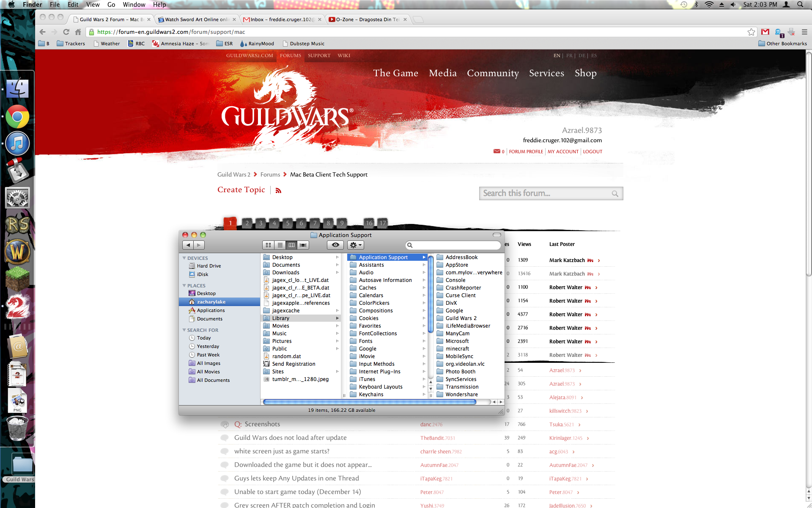812x508 pixels.
Task: Click Finder horizontal scrollbar
Action: (369, 402)
